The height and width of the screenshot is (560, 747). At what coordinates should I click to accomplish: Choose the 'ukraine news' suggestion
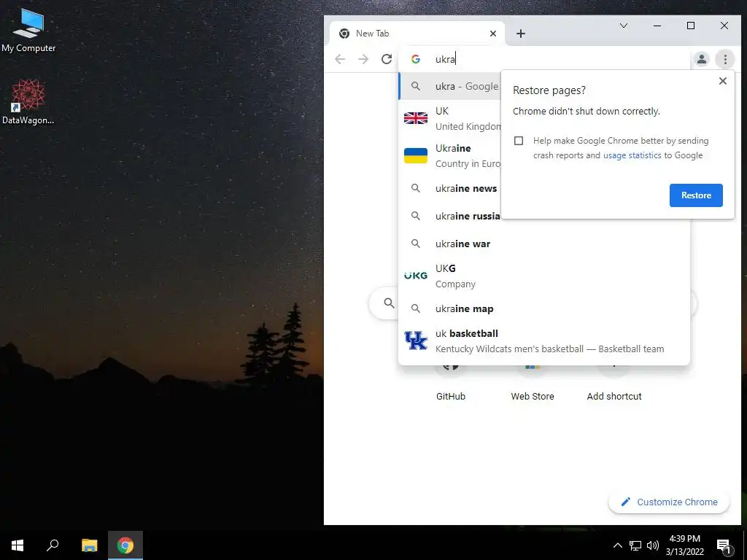tap(449, 189)
